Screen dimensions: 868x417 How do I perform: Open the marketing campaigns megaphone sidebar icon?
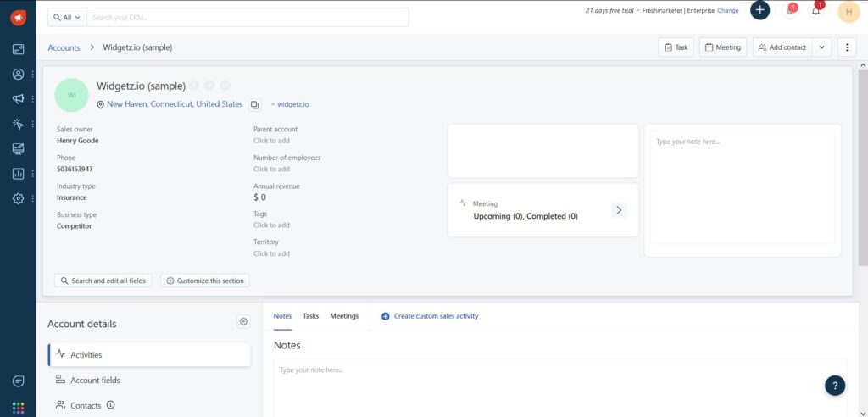tap(19, 99)
